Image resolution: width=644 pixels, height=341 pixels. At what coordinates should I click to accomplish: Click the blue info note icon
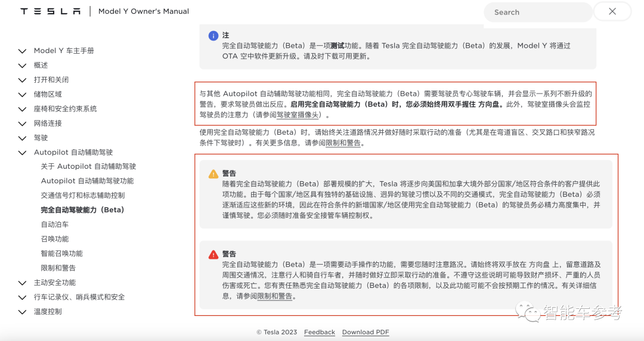click(x=213, y=36)
